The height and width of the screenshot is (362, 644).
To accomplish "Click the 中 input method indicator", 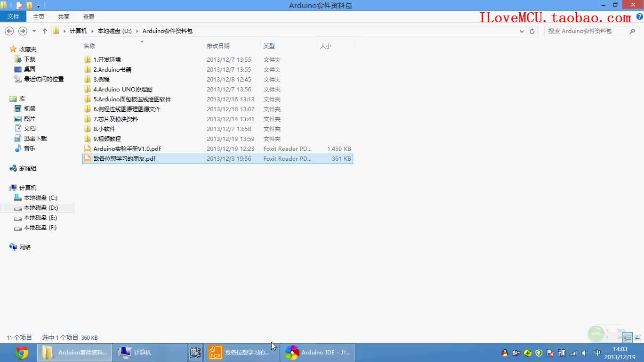I will click(x=597, y=353).
